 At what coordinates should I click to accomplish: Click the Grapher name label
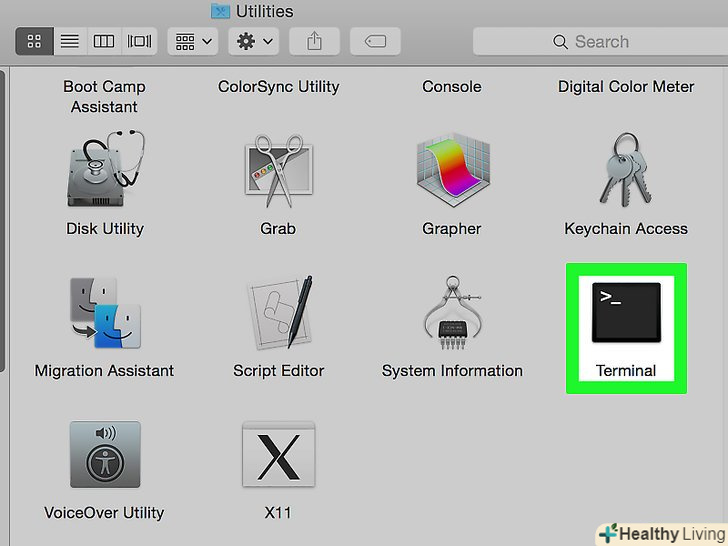click(452, 229)
